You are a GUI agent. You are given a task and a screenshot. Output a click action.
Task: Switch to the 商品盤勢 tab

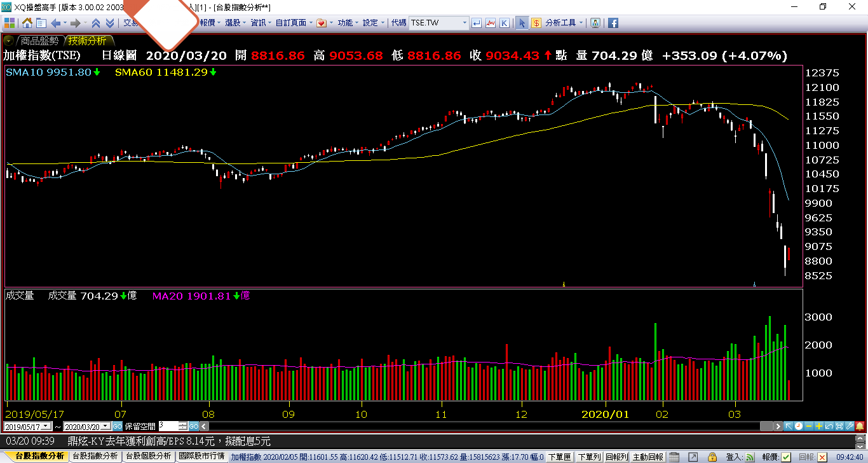[x=39, y=41]
